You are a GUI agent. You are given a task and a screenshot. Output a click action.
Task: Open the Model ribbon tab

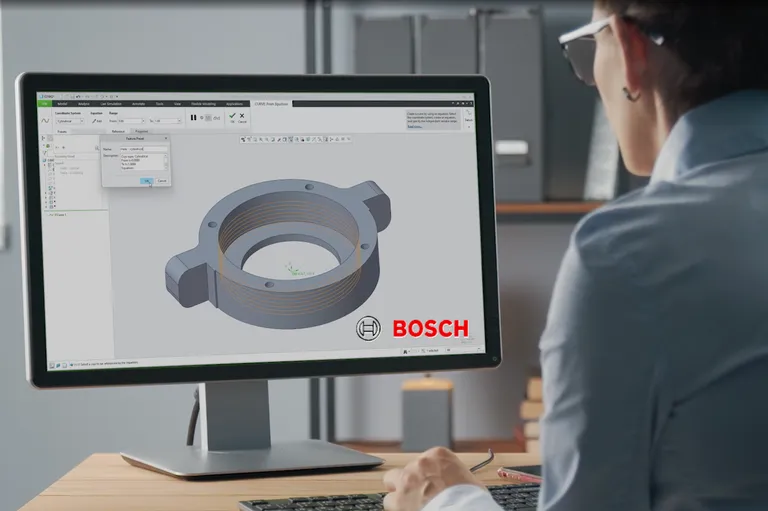pyautogui.click(x=62, y=103)
